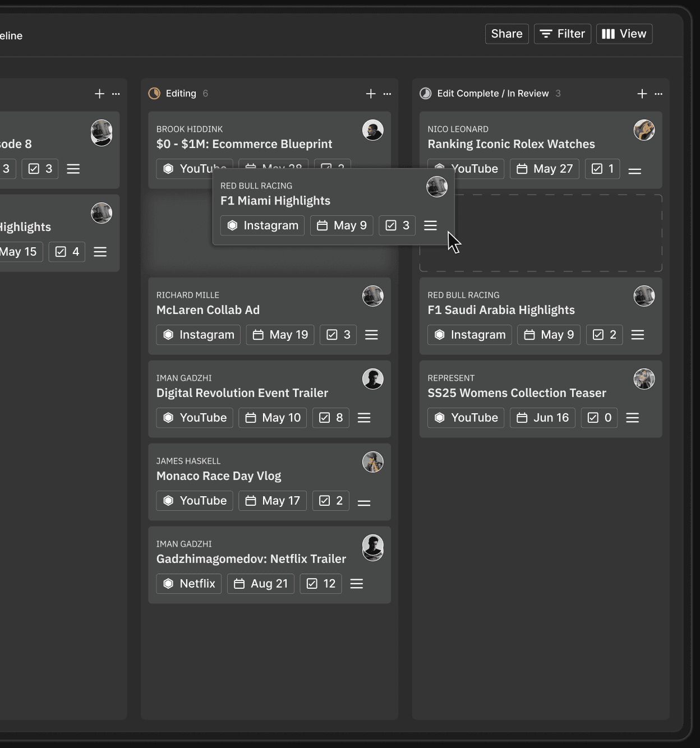The image size is (700, 748).
Task: Click May 19 date on McLaren Collab Ad
Action: 280,335
